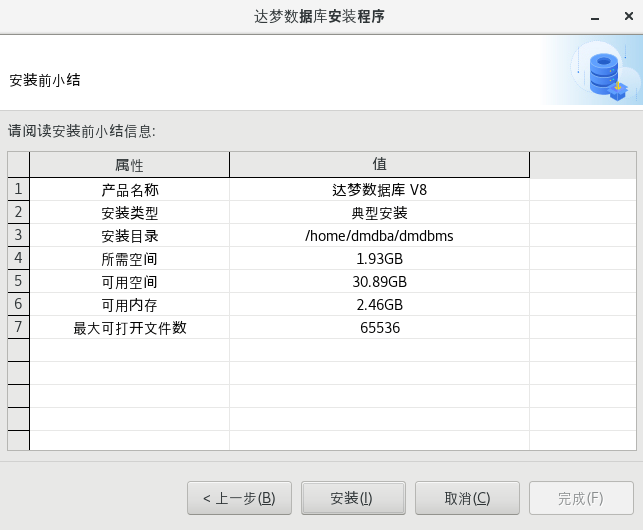This screenshot has height=530, width=643.
Task: Click the 产品名称 attribute cell
Action: point(130,190)
